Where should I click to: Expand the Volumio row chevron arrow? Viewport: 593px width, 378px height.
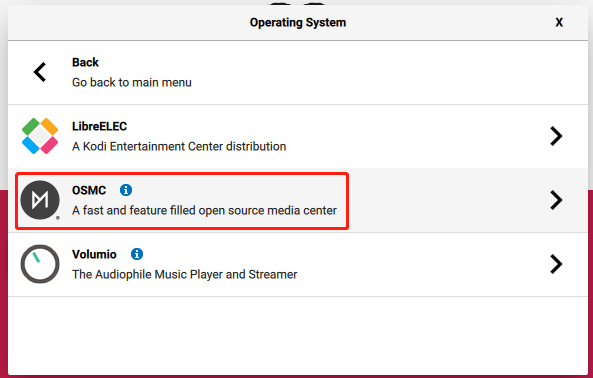pos(556,264)
